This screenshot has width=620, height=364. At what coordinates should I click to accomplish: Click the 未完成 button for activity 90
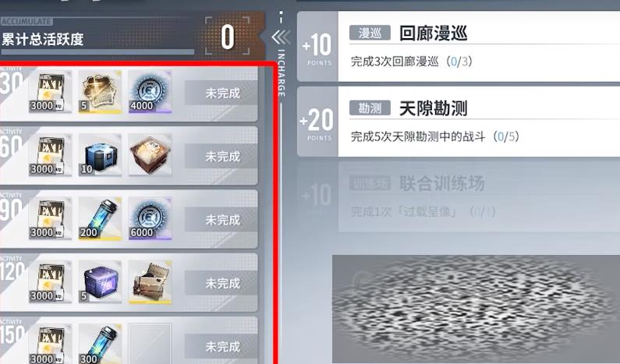tap(221, 220)
